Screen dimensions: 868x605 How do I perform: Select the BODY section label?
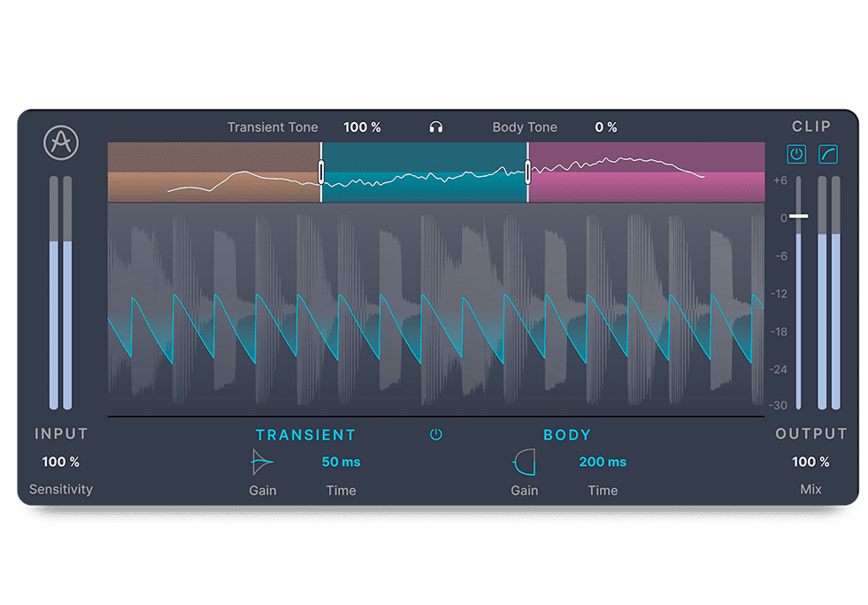[x=567, y=434]
